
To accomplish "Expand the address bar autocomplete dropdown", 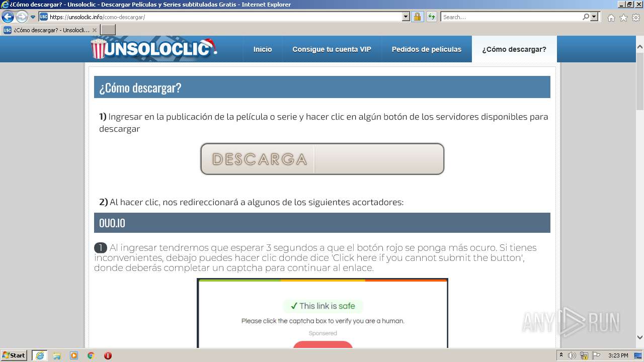I will point(406,17).
